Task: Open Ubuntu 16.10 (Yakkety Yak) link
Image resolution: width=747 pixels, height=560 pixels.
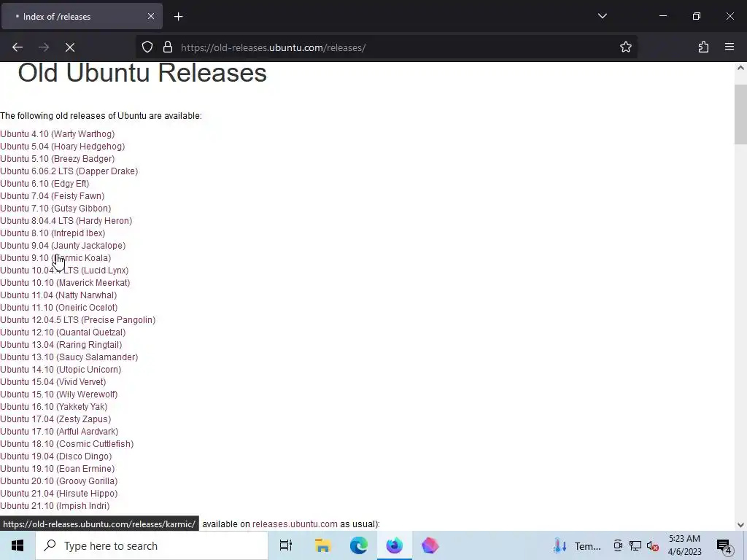Action: (54, 406)
